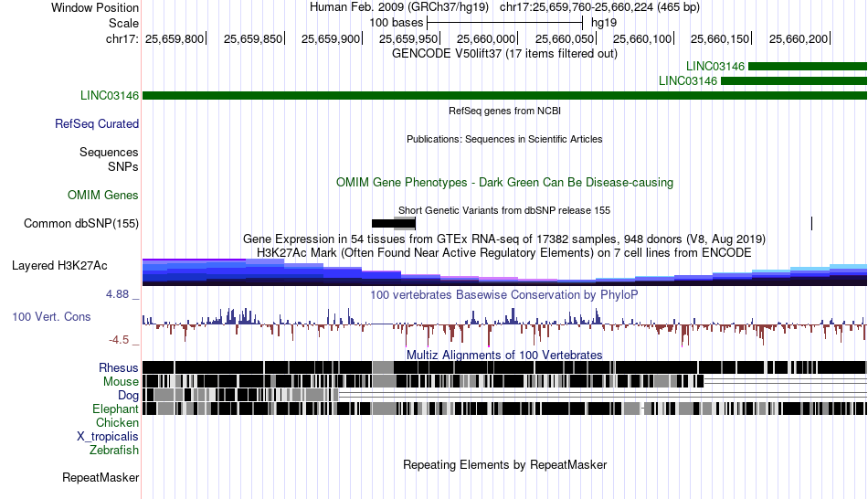Viewport: 868px width, 499px height.
Task: Click the Elephant alignment row blocks
Action: 504,409
